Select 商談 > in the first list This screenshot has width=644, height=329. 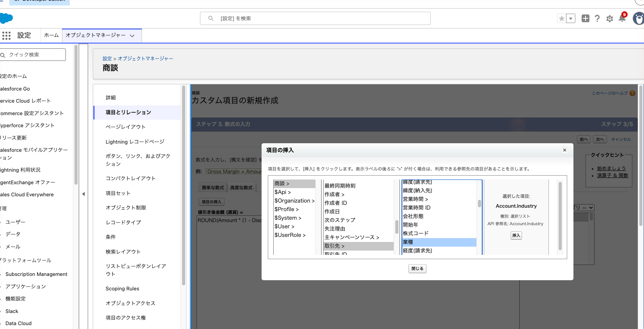(294, 183)
